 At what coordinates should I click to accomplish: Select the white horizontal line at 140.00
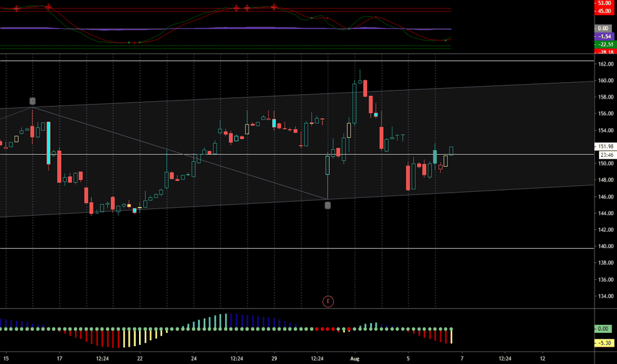[x=297, y=248]
